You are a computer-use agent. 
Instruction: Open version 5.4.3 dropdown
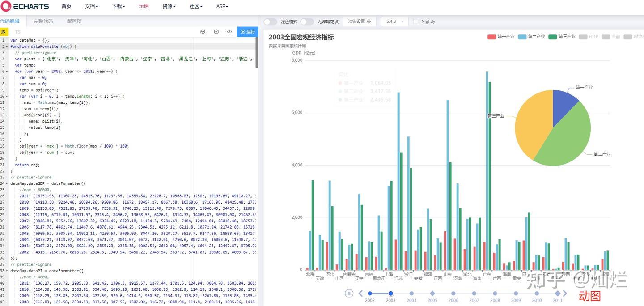[394, 21]
